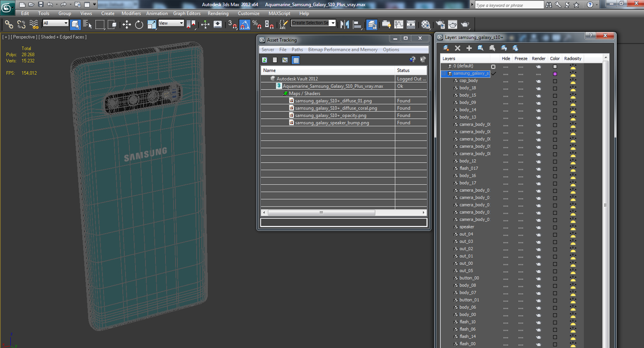Image resolution: width=644 pixels, height=348 pixels.
Task: Click the Render Production teapot icon
Action: coord(465,24)
